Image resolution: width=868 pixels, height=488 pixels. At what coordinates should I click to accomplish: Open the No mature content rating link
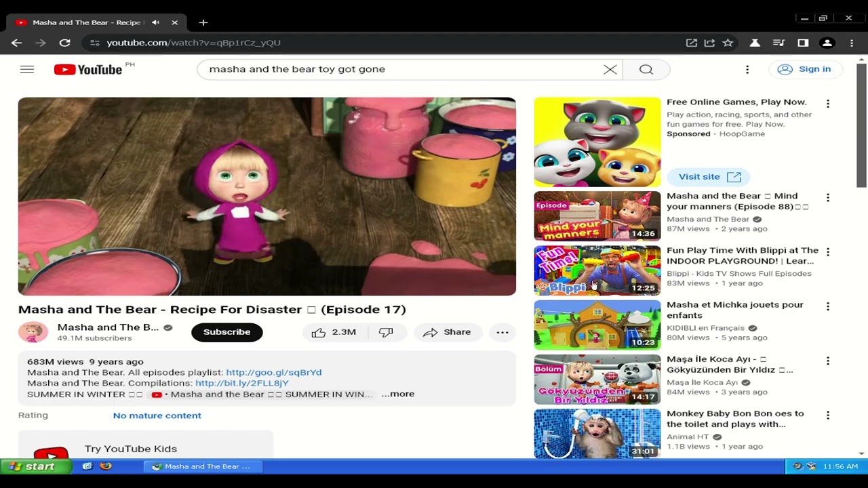pyautogui.click(x=157, y=415)
